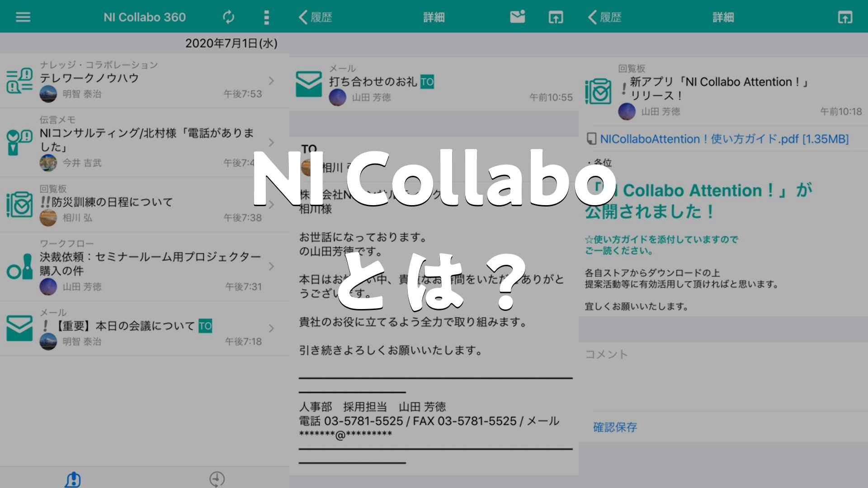Tap the open-in-window icon in the mail detail header
This screenshot has width=868, height=488.
[x=556, y=17]
